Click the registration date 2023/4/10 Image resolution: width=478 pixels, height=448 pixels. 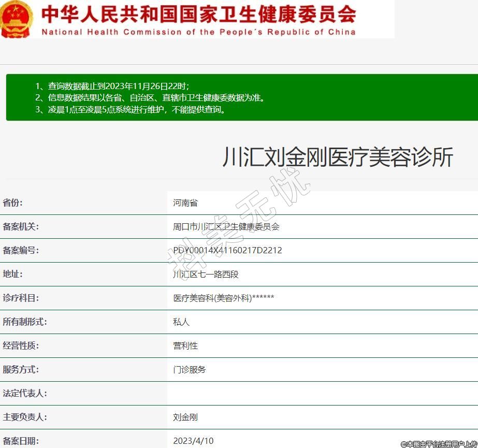(x=193, y=441)
